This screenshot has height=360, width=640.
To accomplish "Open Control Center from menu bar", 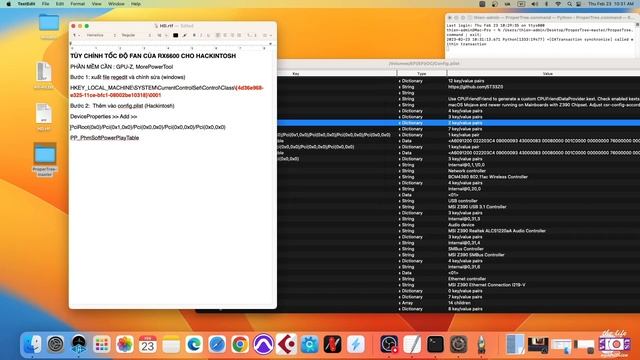I will click(x=579, y=4).
